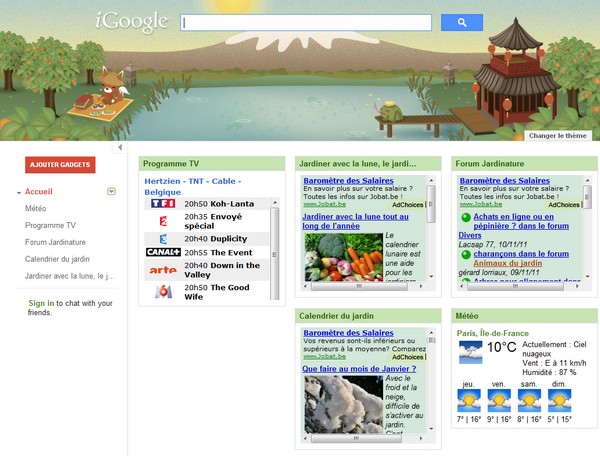
Task: Open Achats en ligne ou en pépinière link
Action: coord(521,221)
